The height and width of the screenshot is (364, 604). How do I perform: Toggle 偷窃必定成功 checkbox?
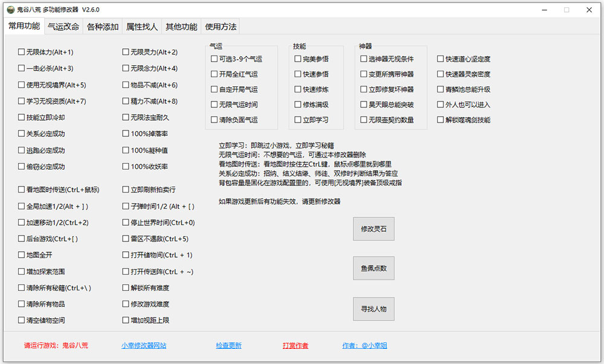click(x=42, y=167)
